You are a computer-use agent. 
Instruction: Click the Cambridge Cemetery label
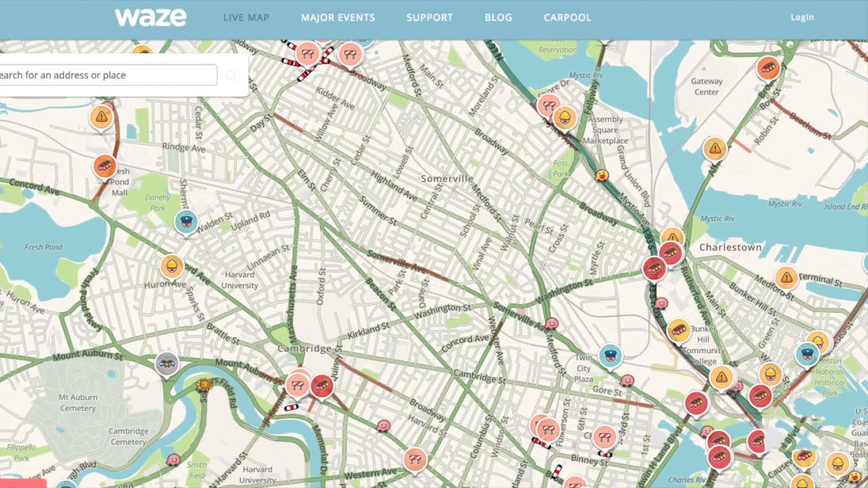click(128, 436)
